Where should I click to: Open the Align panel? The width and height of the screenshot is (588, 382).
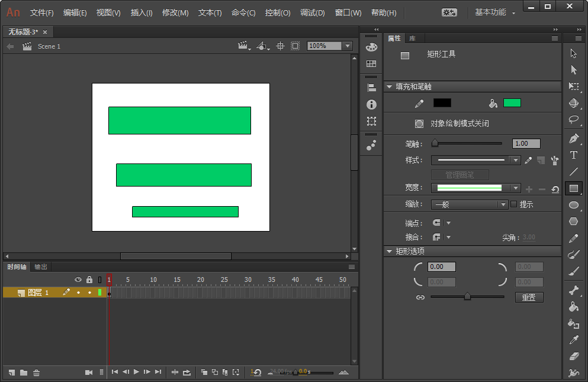coord(371,86)
